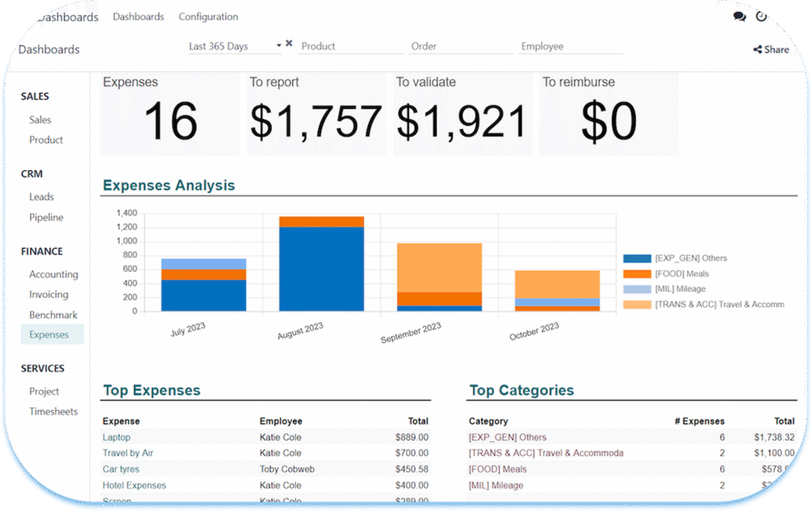Click the Share button
This screenshot has height=511, width=812.
pyautogui.click(x=771, y=49)
